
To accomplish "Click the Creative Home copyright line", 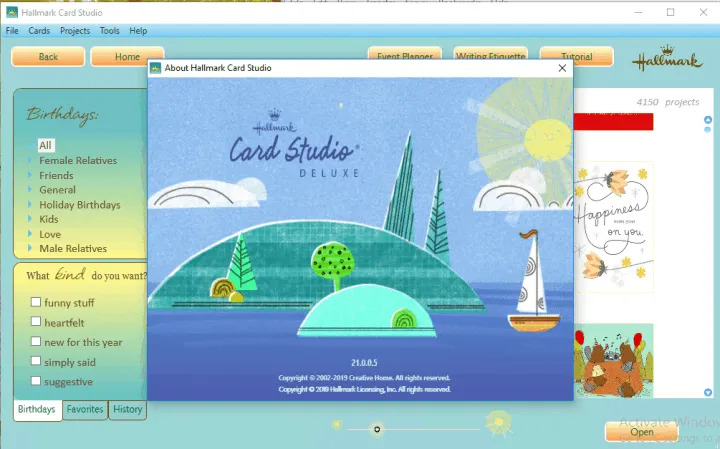I will click(364, 378).
